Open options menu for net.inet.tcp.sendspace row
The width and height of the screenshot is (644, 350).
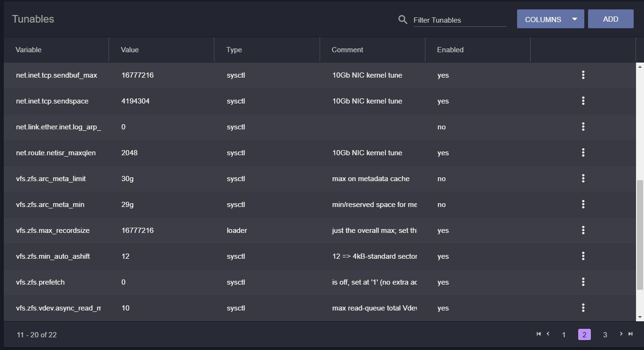[x=583, y=101]
